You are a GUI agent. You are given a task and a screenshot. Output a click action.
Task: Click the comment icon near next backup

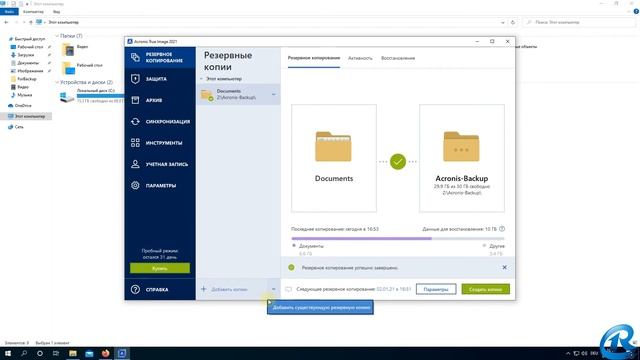tap(289, 289)
